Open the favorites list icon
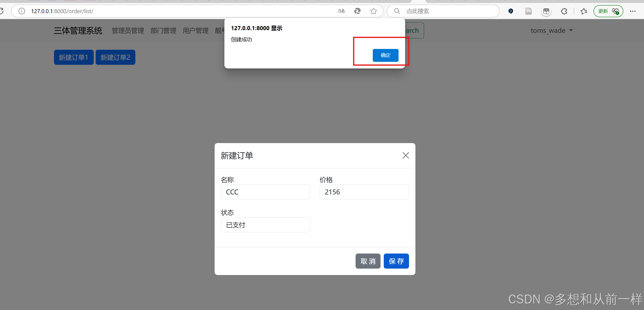This screenshot has width=644, height=310. pyautogui.click(x=584, y=11)
